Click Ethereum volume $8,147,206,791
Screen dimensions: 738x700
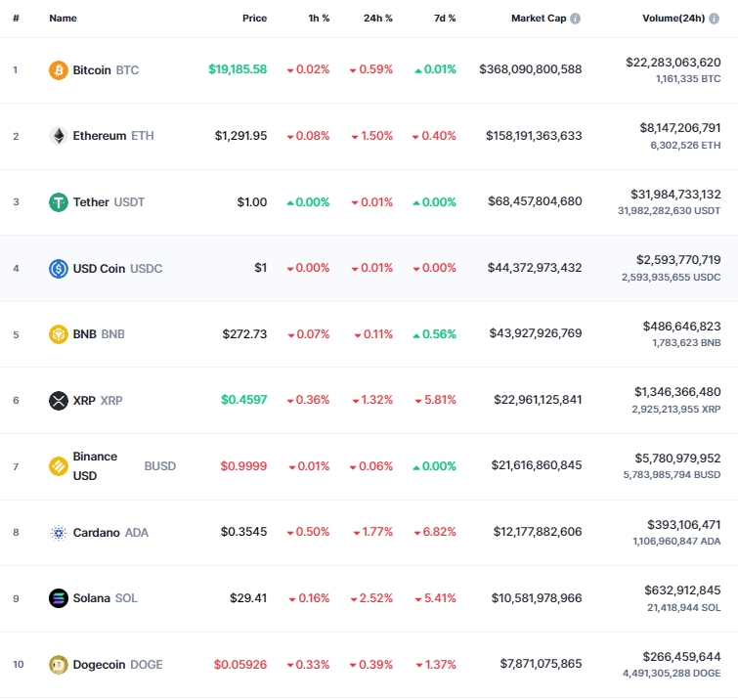pyautogui.click(x=680, y=128)
